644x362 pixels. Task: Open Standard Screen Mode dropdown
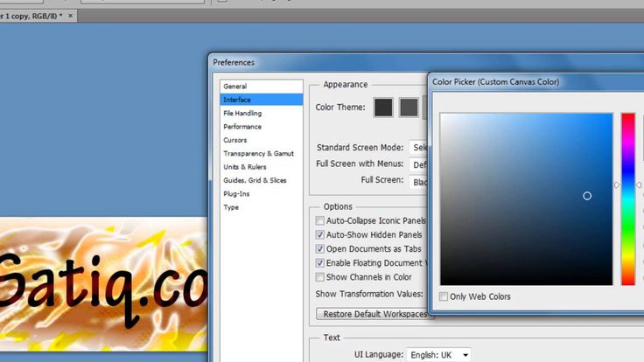pyautogui.click(x=418, y=148)
